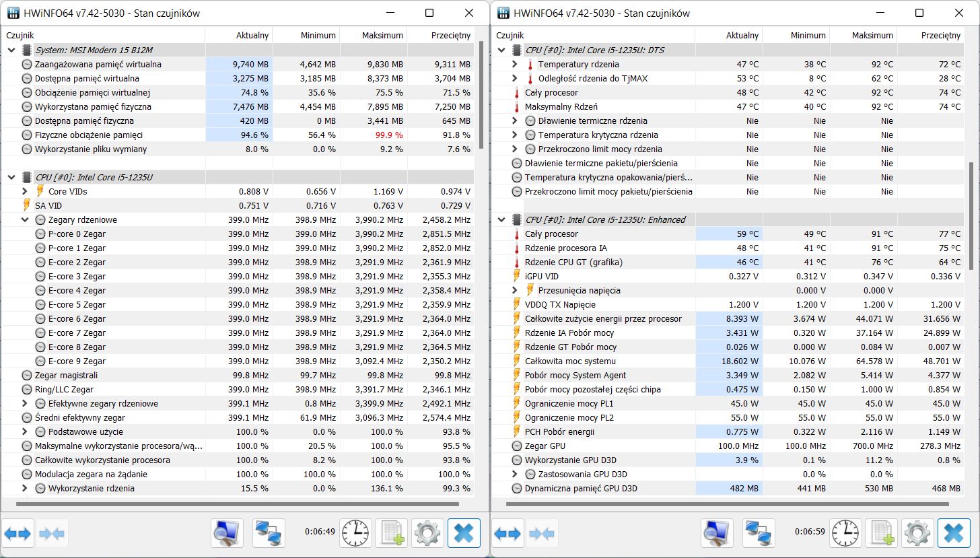The image size is (980, 558).
Task: Expand Podstawowe użycie row
Action: coord(25,431)
